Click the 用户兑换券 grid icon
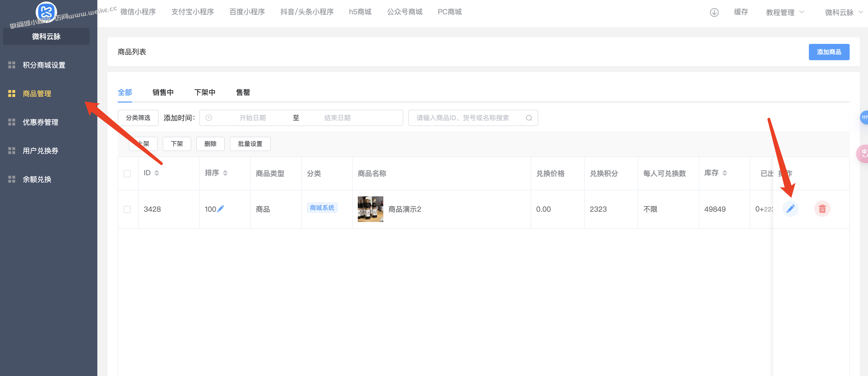Image resolution: width=868 pixels, height=376 pixels. click(12, 151)
